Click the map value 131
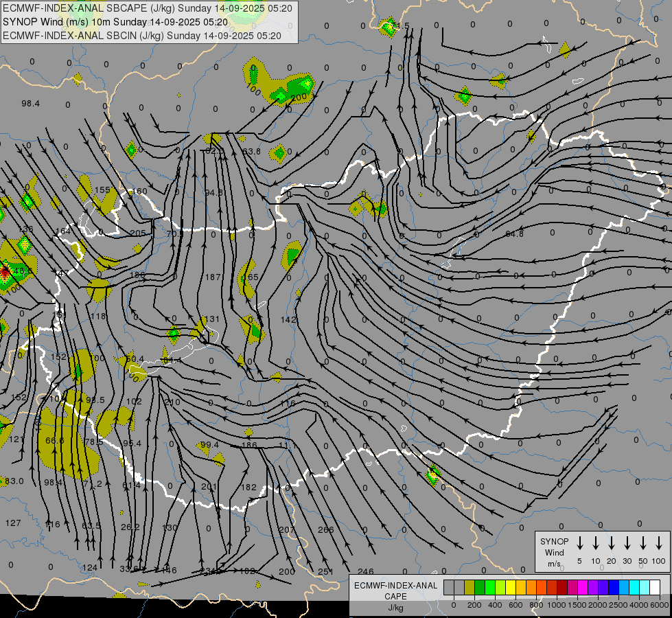Screen dimensions: 672x618 (x=211, y=319)
